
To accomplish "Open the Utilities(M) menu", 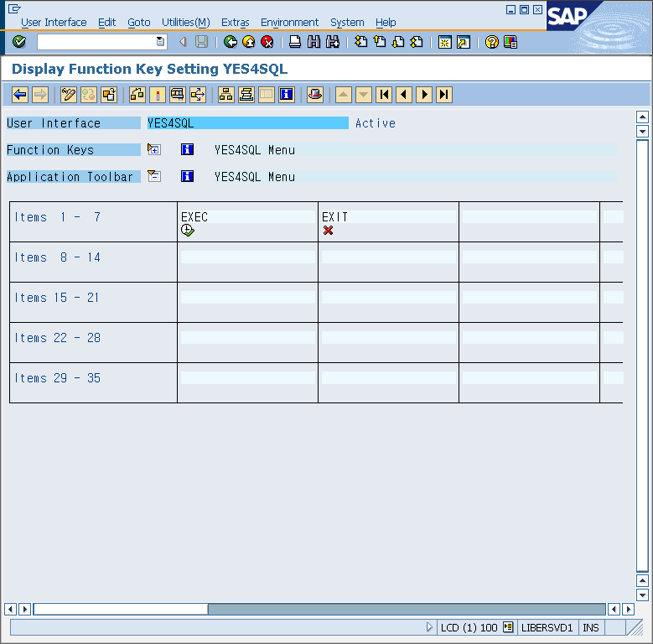I will (186, 23).
